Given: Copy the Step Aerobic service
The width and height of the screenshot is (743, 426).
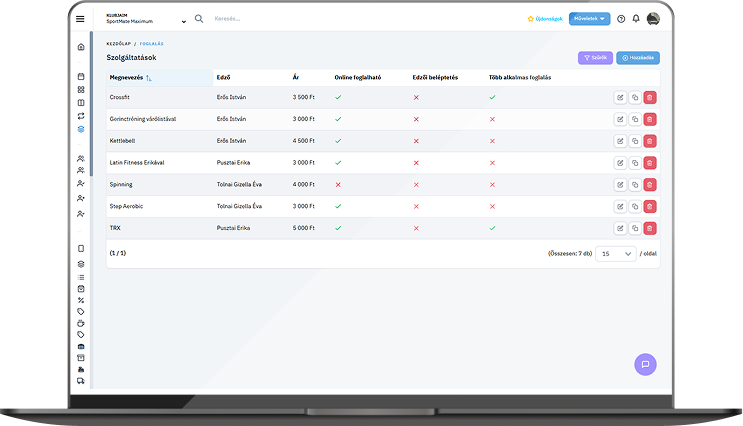Looking at the screenshot, I should coord(635,207).
